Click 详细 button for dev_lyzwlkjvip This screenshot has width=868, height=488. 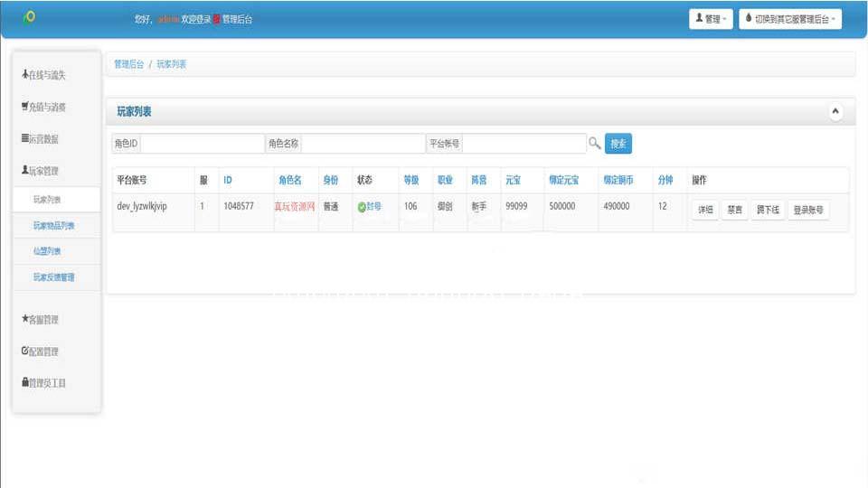point(705,210)
